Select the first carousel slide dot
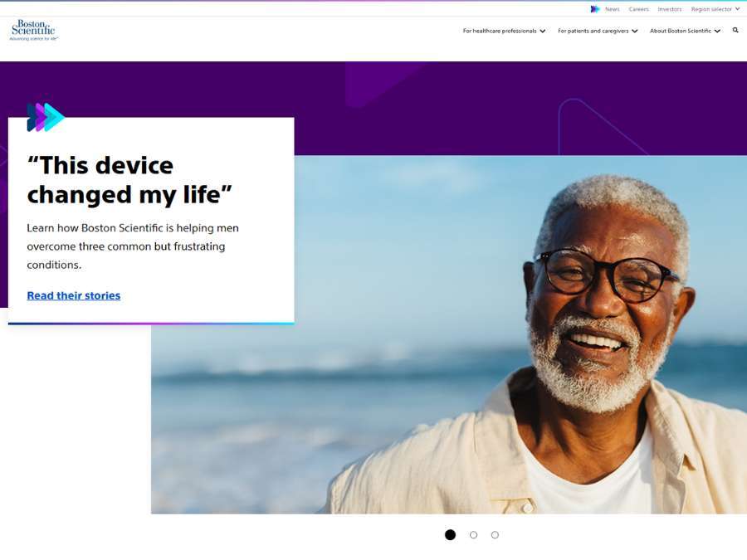Image resolution: width=747 pixels, height=560 pixels. click(450, 535)
